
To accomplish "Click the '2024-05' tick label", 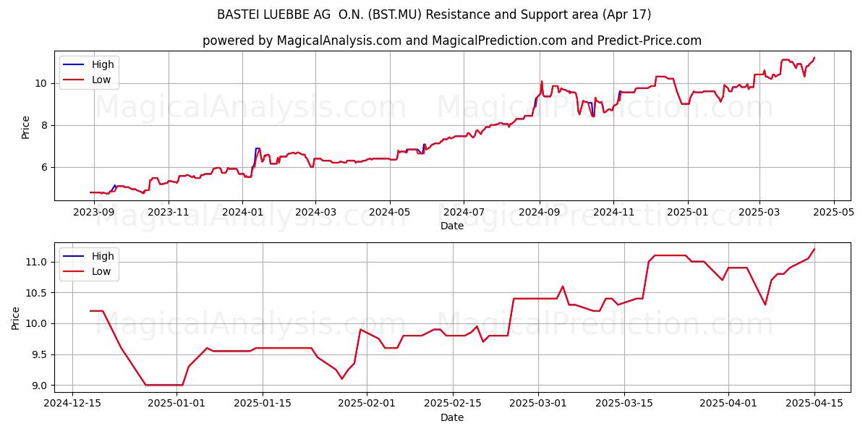I will tap(390, 212).
